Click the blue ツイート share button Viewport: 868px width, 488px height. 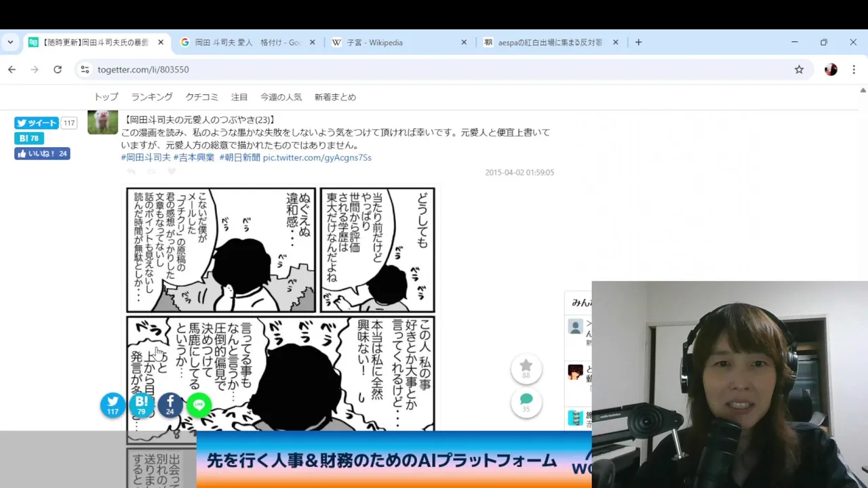pyautogui.click(x=37, y=123)
